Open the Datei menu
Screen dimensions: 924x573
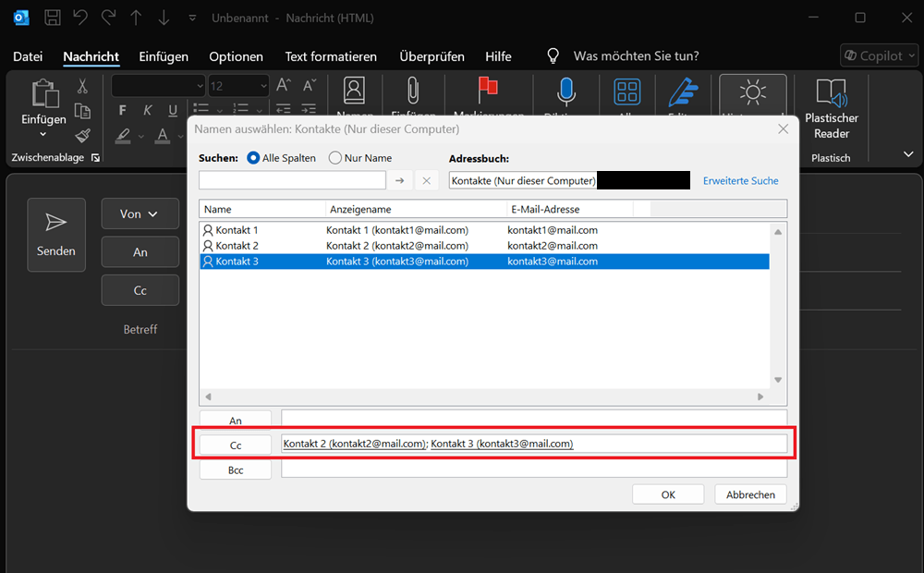[x=28, y=56]
